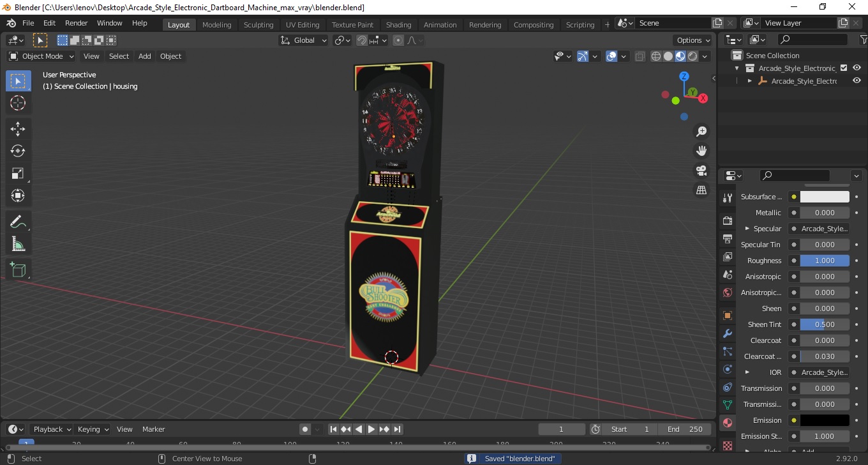Click the current frame number field
Viewport: 868px width, 465px height.
(562, 429)
